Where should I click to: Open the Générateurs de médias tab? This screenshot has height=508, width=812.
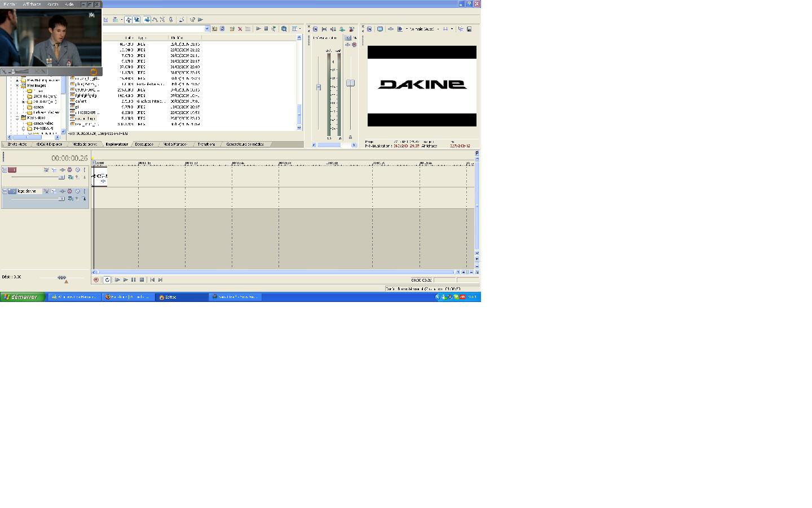245,144
